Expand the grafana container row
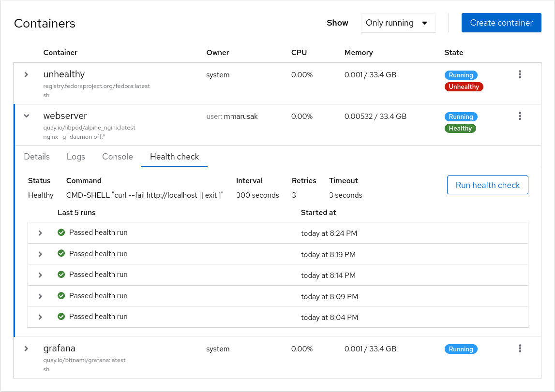This screenshot has height=392, width=555. [x=27, y=348]
